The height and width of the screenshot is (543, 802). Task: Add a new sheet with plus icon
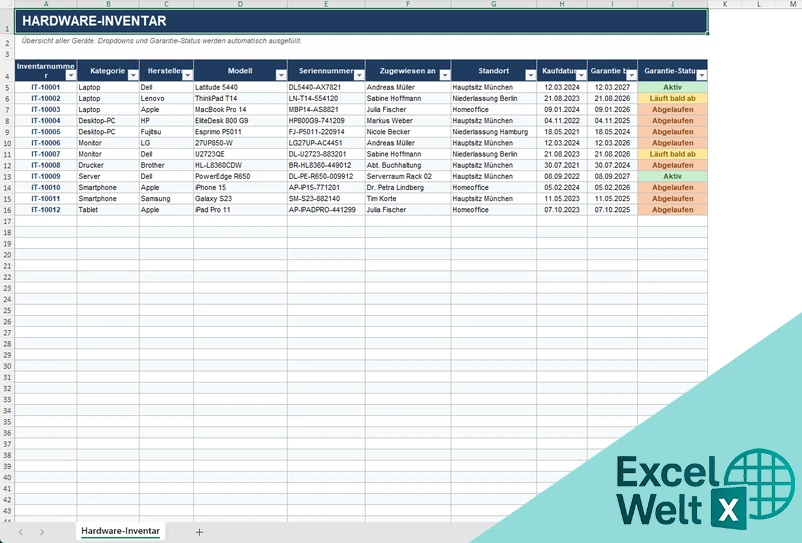(199, 532)
